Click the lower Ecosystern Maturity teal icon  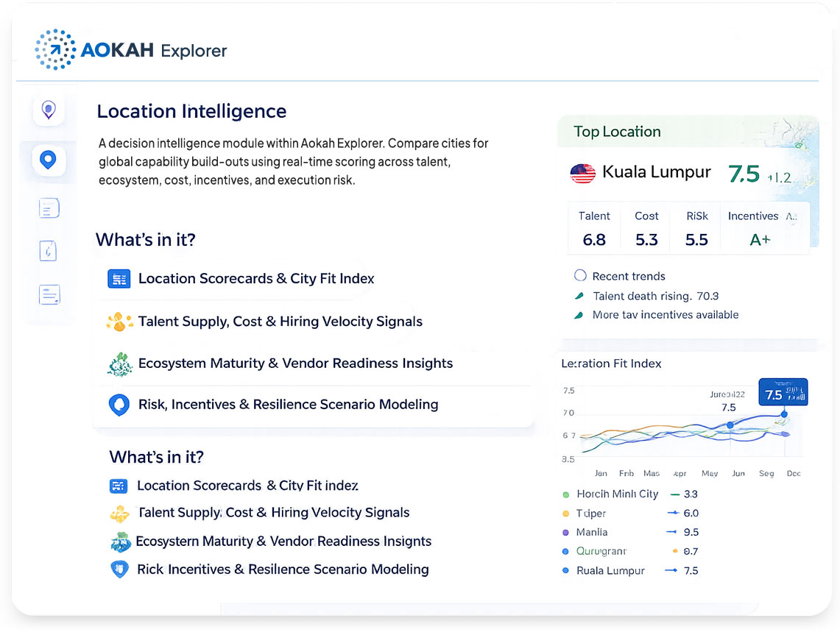tap(121, 542)
